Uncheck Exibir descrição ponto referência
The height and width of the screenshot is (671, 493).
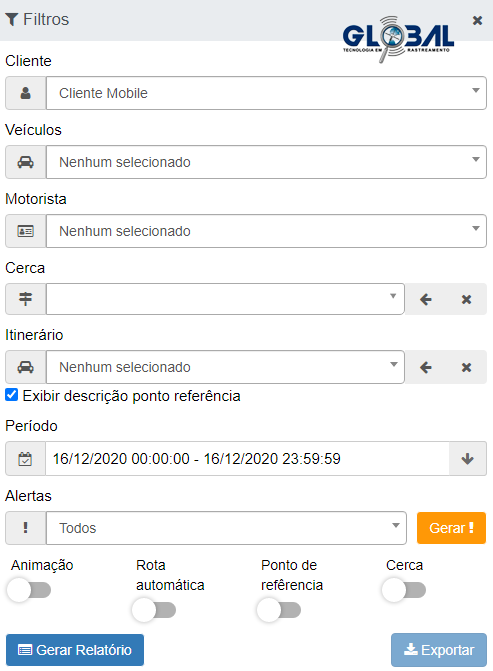[x=12, y=395]
